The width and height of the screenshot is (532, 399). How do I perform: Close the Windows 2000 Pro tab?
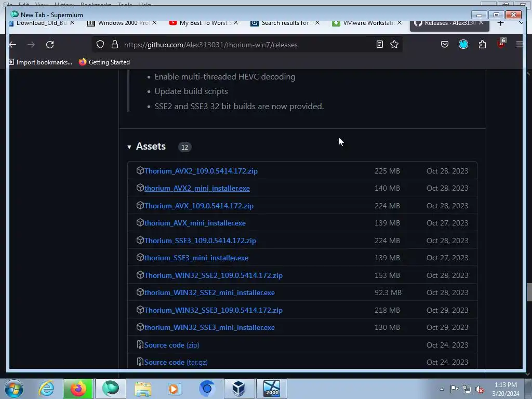coord(154,23)
